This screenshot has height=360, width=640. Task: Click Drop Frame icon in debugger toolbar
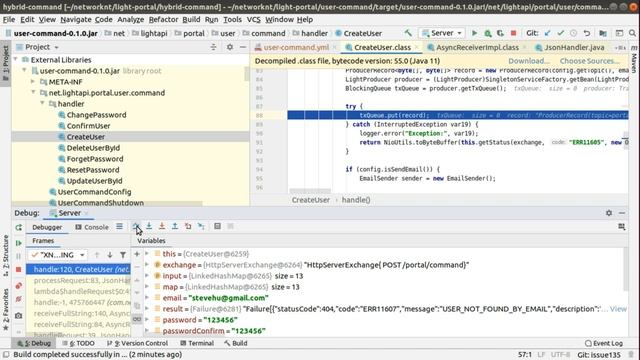click(188, 226)
